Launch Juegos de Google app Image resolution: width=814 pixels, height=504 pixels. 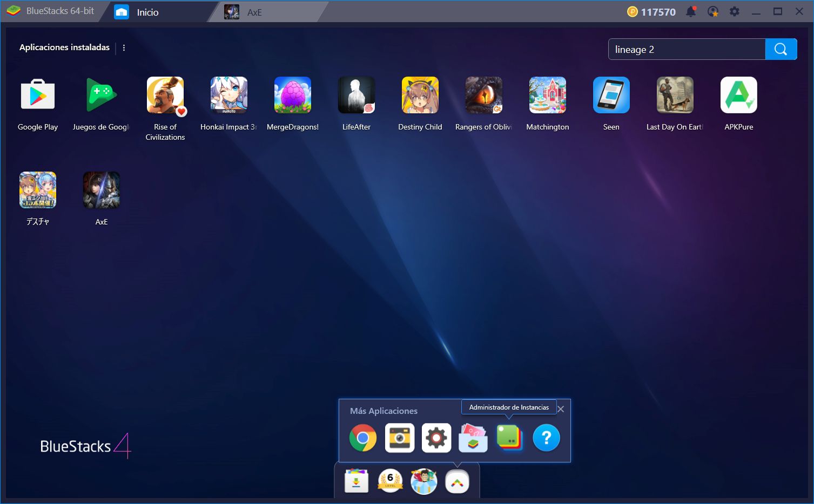(102, 95)
